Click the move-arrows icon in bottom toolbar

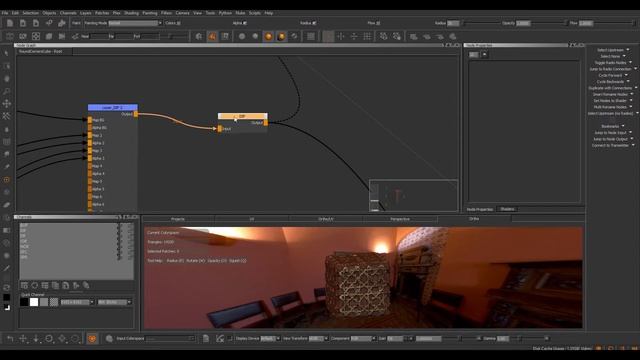[23, 338]
